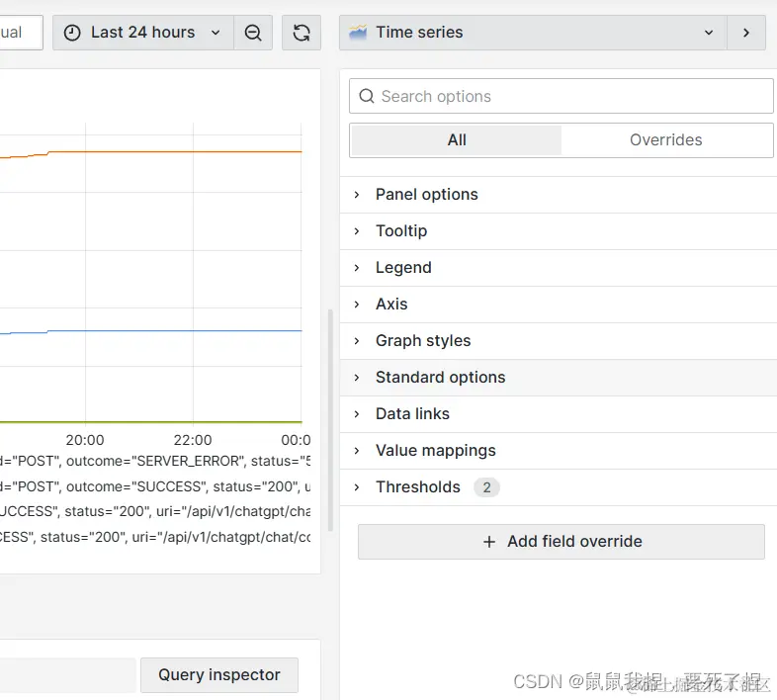Click the 20:00 time axis label
Viewport: 777px width, 700px height.
[x=85, y=440]
